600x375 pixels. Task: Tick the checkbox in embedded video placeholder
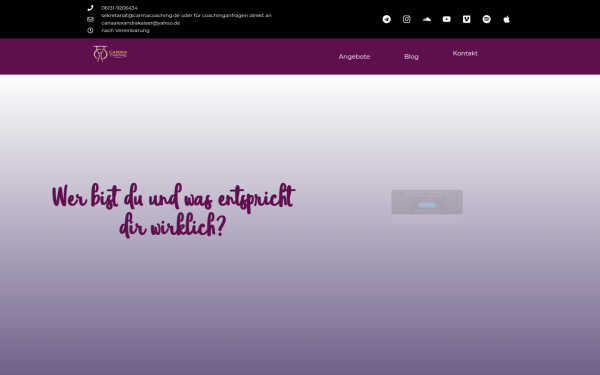pyautogui.click(x=416, y=211)
